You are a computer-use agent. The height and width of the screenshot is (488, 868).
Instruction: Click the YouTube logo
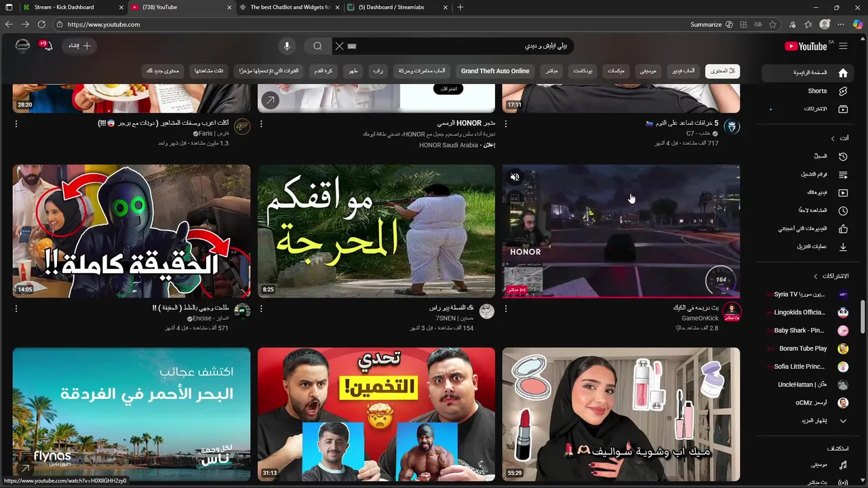pos(806,46)
